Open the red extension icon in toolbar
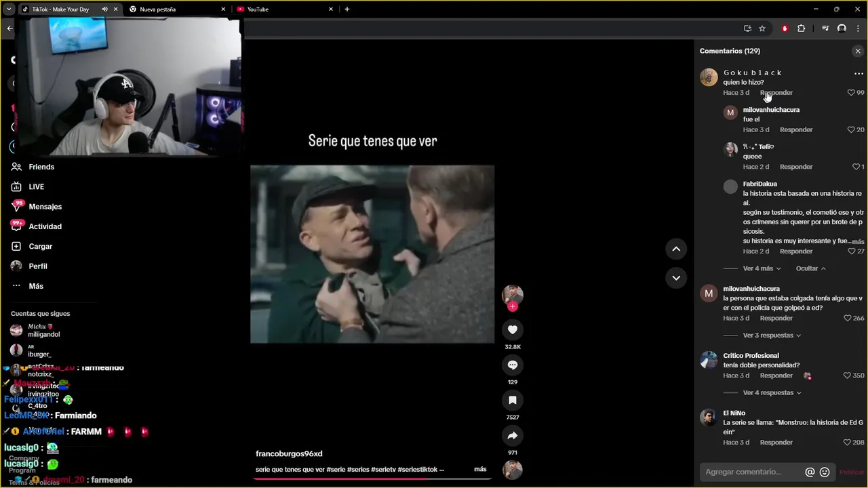The width and height of the screenshot is (868, 488). coord(785,28)
